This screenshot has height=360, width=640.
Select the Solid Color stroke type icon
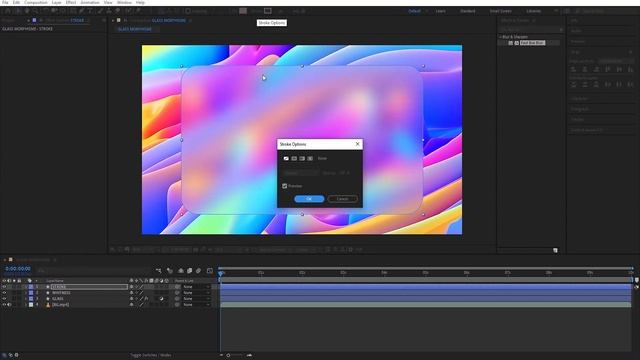click(294, 158)
